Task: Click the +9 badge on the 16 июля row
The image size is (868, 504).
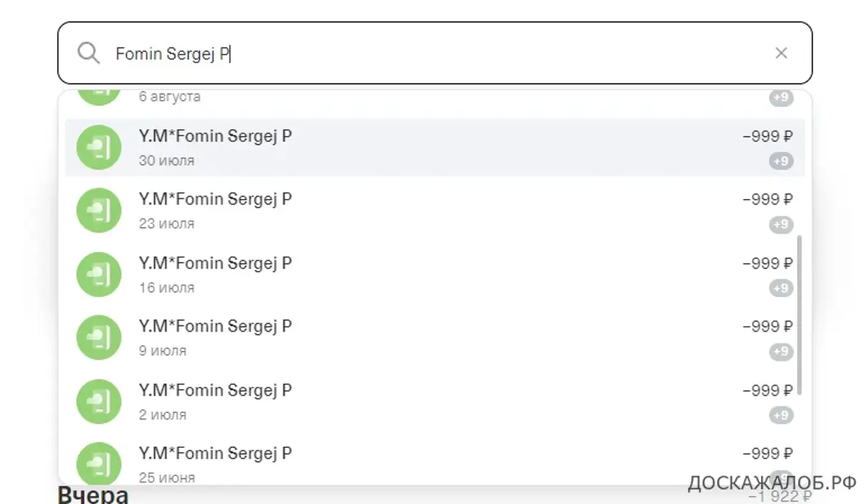Action: [781, 288]
